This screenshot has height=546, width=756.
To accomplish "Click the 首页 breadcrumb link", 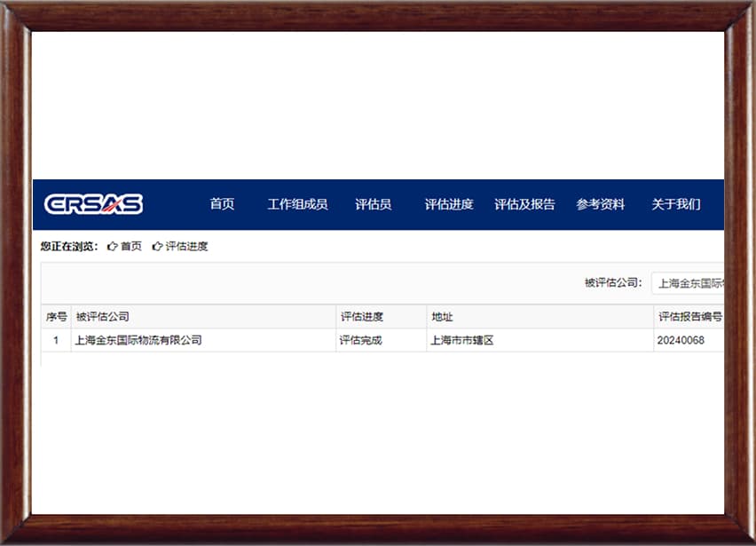I will tap(131, 247).
